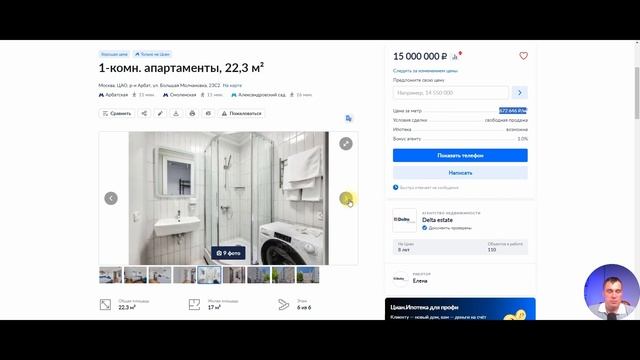This screenshot has height=360, width=640.
Task: Select the second gallery thumbnail
Action: [x=135, y=275]
